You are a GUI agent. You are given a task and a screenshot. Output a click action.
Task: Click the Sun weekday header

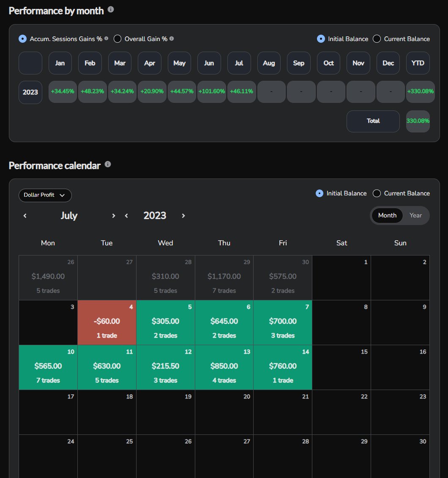(400, 243)
